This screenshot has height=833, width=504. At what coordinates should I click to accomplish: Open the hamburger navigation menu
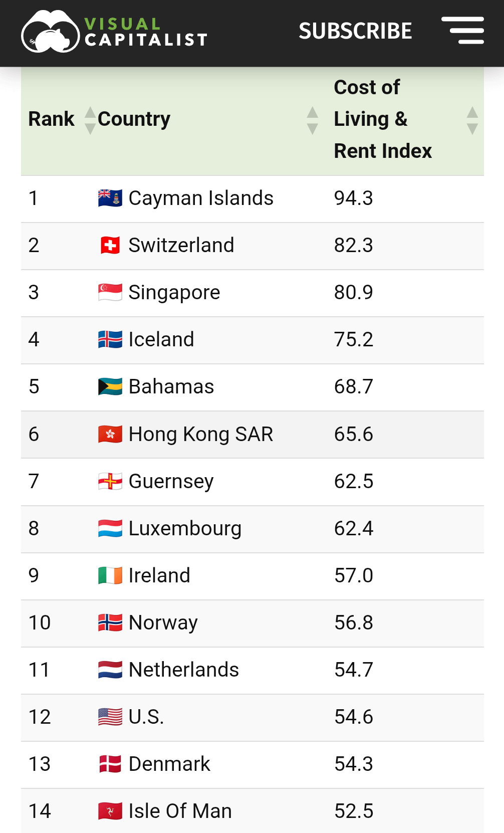point(462,31)
